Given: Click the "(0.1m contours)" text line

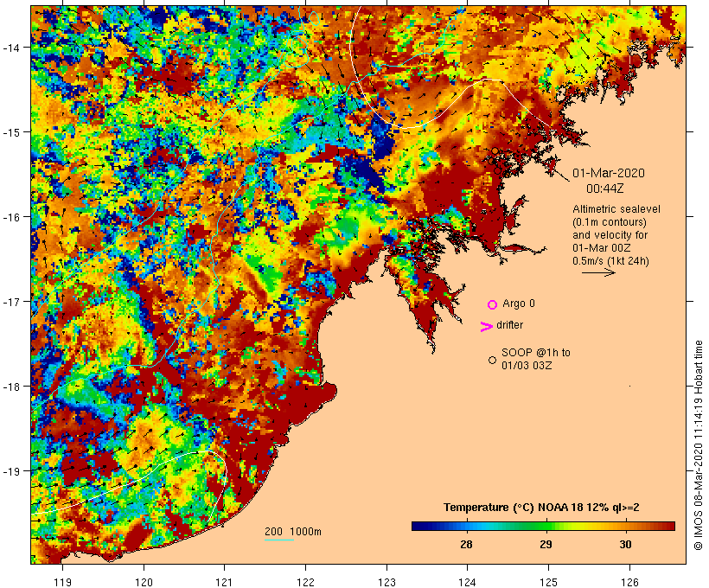Looking at the screenshot, I should tap(610, 222).
